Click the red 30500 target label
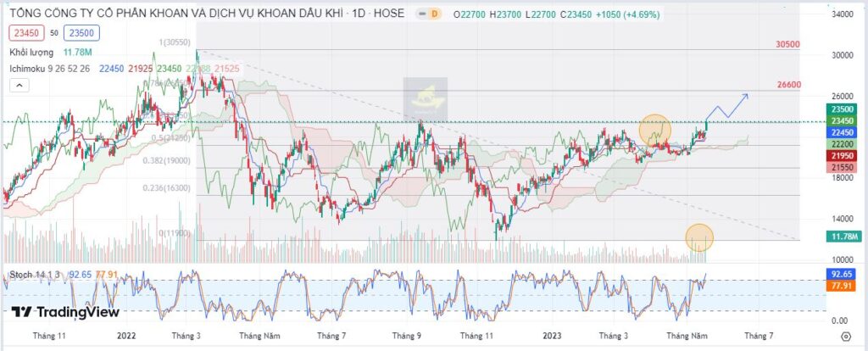Viewport: 868px width, 351px height. click(788, 44)
